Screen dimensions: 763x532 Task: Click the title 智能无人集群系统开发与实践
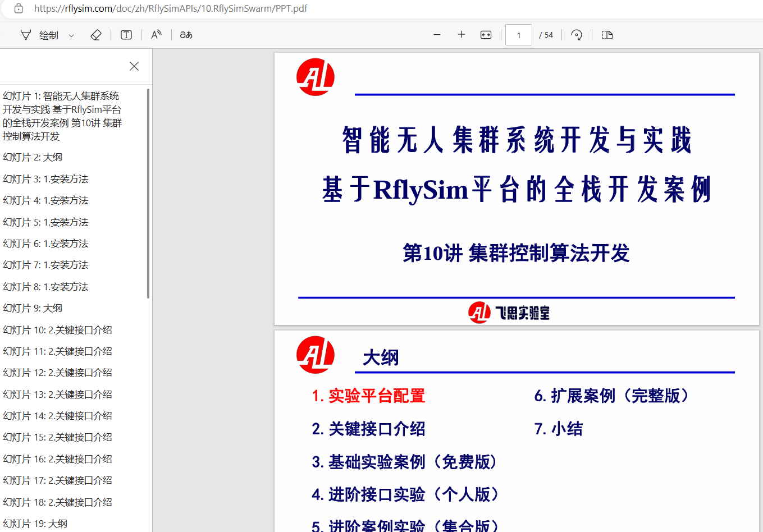point(517,140)
